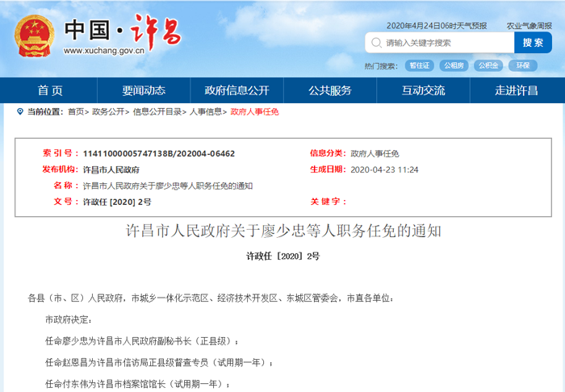The width and height of the screenshot is (565, 392).
Task: Go to 人事信息 in breadcrumb
Action: (x=206, y=112)
